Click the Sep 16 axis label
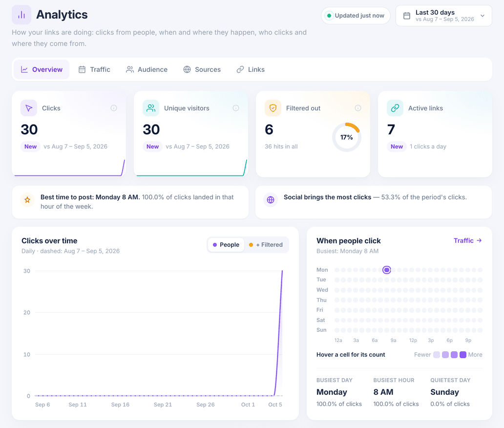Image resolution: width=504 pixels, height=428 pixels. tap(120, 405)
